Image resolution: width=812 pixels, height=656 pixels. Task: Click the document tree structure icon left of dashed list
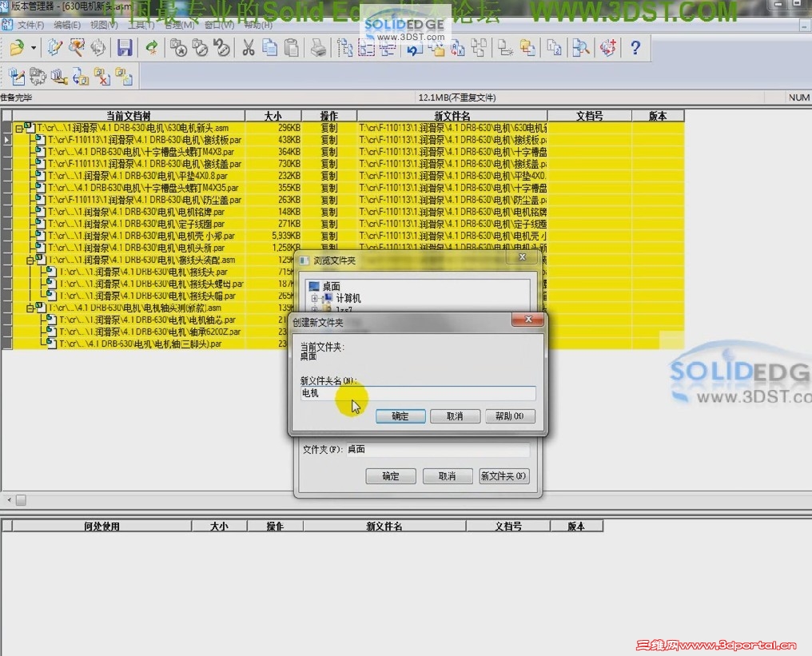coord(344,48)
